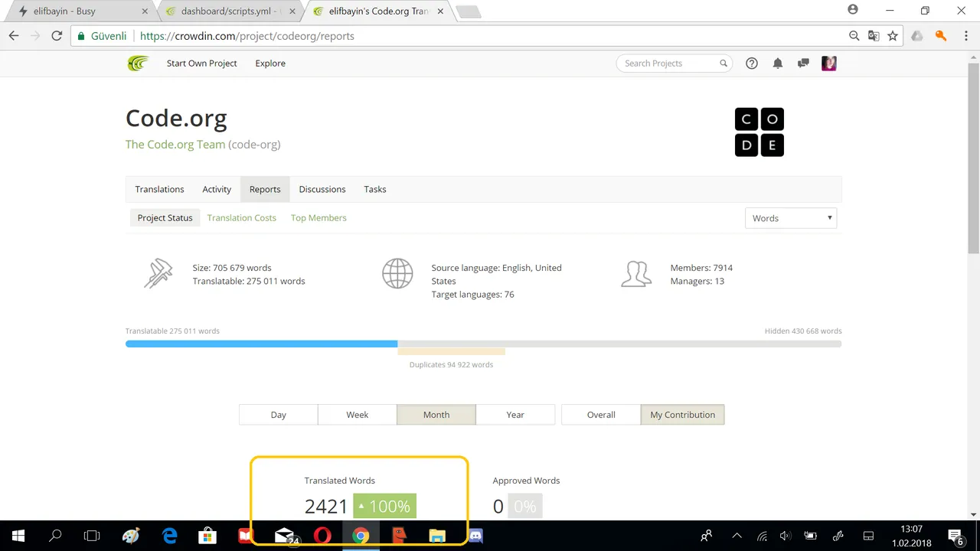Open Task View on the taskbar
Viewport: 980px width, 551px height.
[x=92, y=536]
